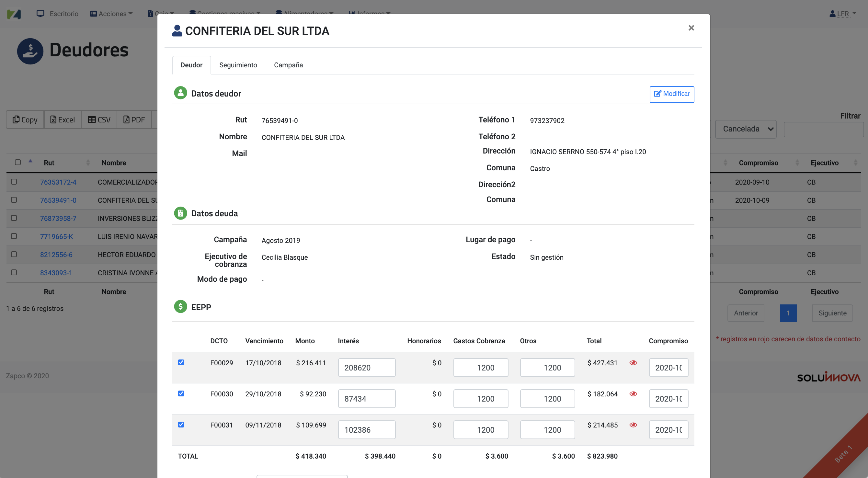Edit Compromiso date field for F00029
The height and width of the screenshot is (478, 868).
click(x=668, y=368)
